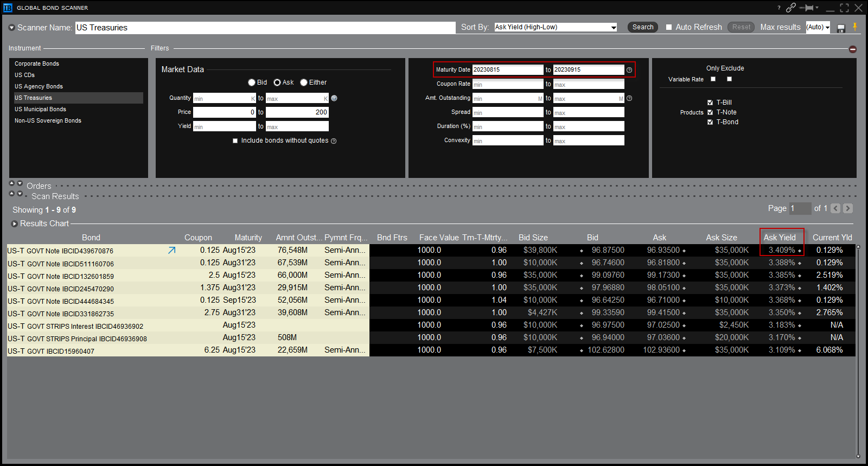
Task: Click help icon beside Include bonds without quotes
Action: point(334,141)
